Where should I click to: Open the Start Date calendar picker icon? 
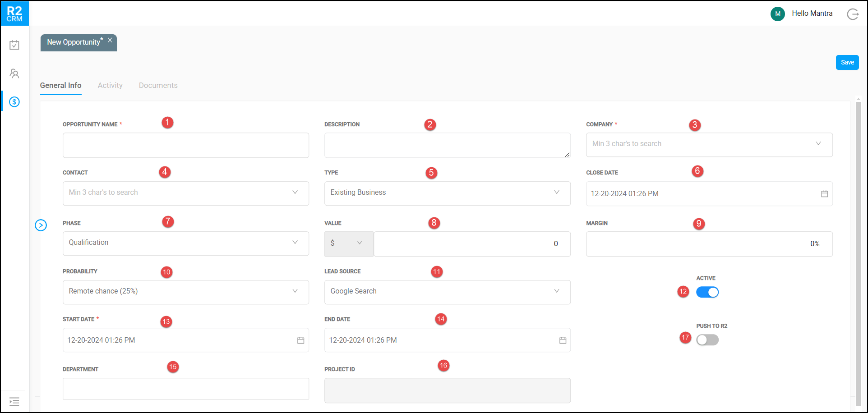(x=300, y=340)
